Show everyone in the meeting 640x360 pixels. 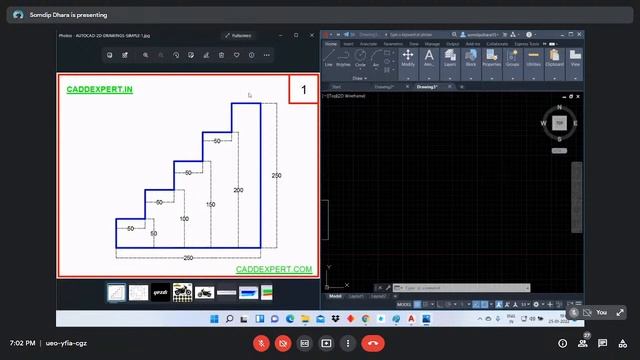(583, 343)
